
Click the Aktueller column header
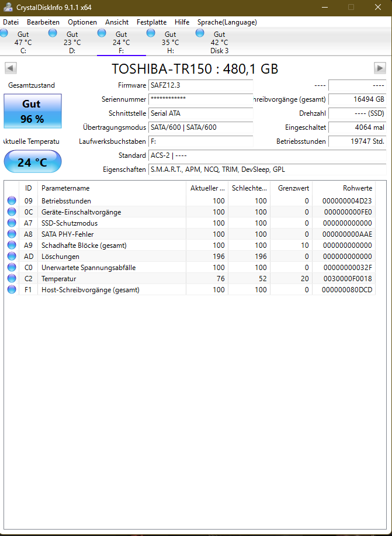(207, 188)
